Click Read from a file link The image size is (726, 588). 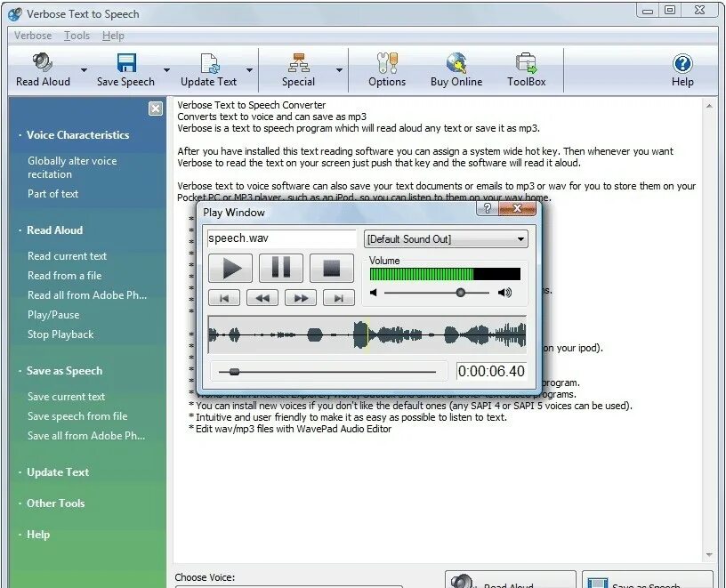pyautogui.click(x=64, y=276)
